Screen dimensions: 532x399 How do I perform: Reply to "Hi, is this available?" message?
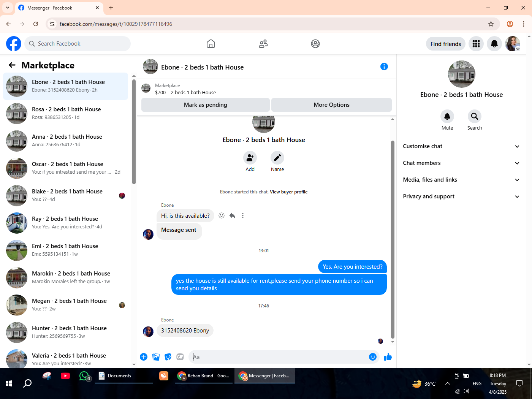(x=232, y=215)
